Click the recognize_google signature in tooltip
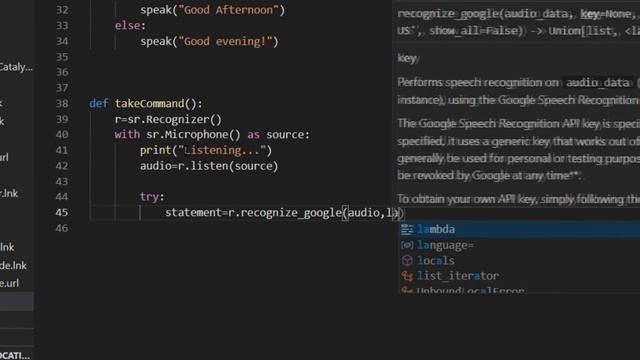Image resolution: width=640 pixels, height=360 pixels. click(x=518, y=22)
